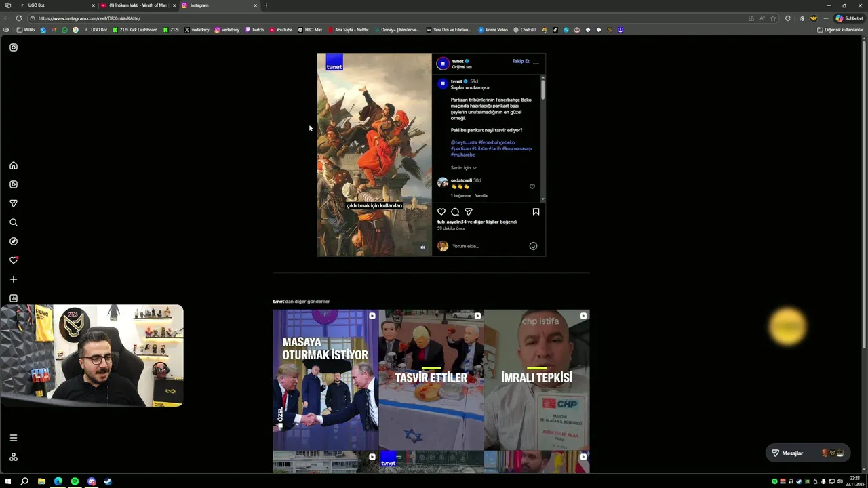Open the three-dot options menu of post

pos(536,63)
